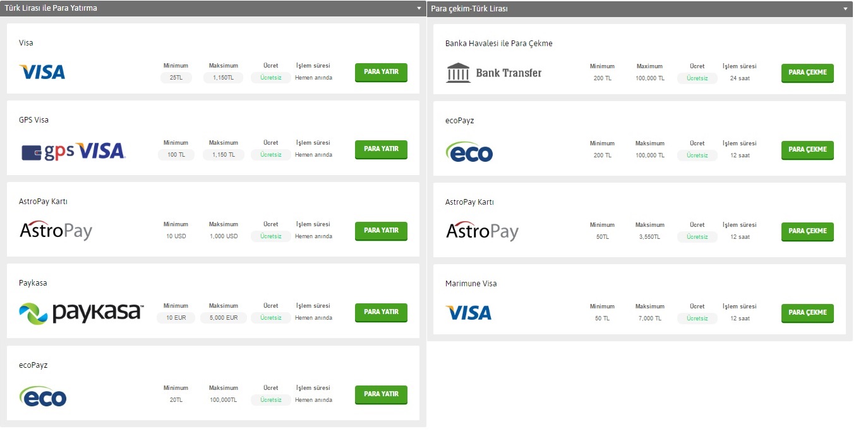
Task: Click the AstroPay logo in the deposit panel
Action: pyautogui.click(x=56, y=231)
